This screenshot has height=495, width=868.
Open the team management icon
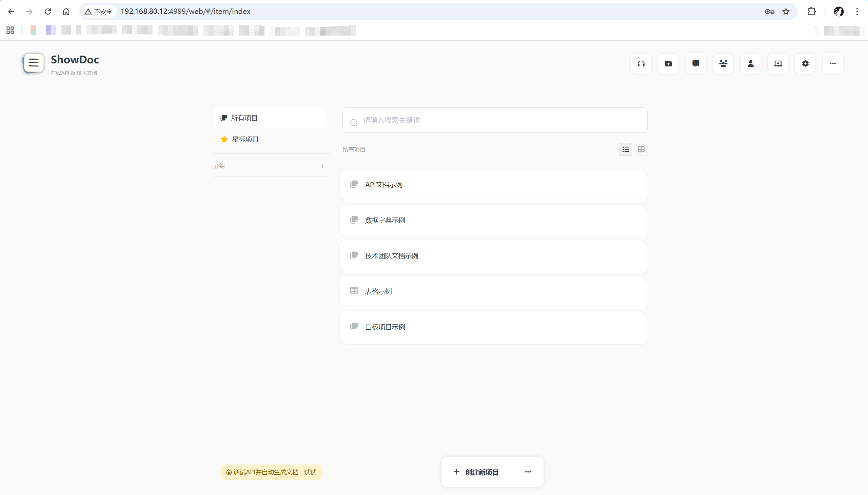click(x=723, y=64)
